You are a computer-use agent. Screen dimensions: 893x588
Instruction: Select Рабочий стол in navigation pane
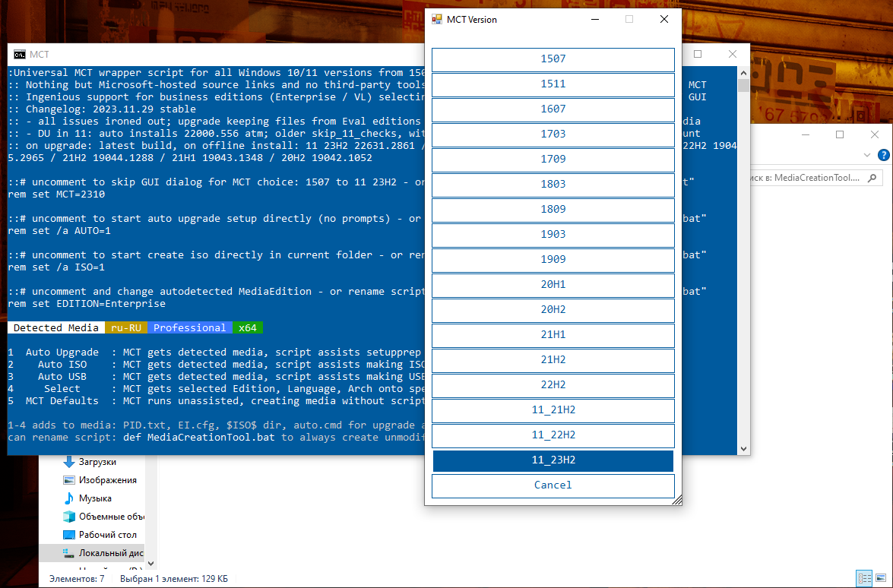106,535
